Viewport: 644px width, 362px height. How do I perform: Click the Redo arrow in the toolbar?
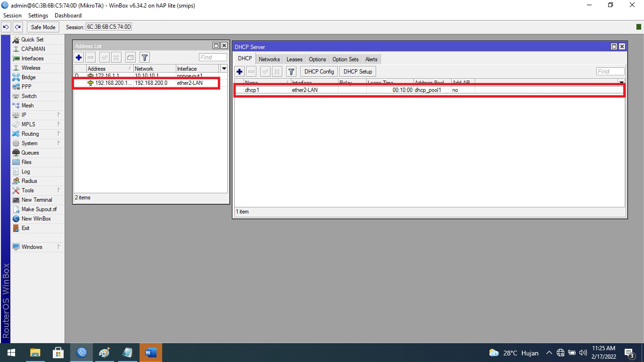point(18,27)
